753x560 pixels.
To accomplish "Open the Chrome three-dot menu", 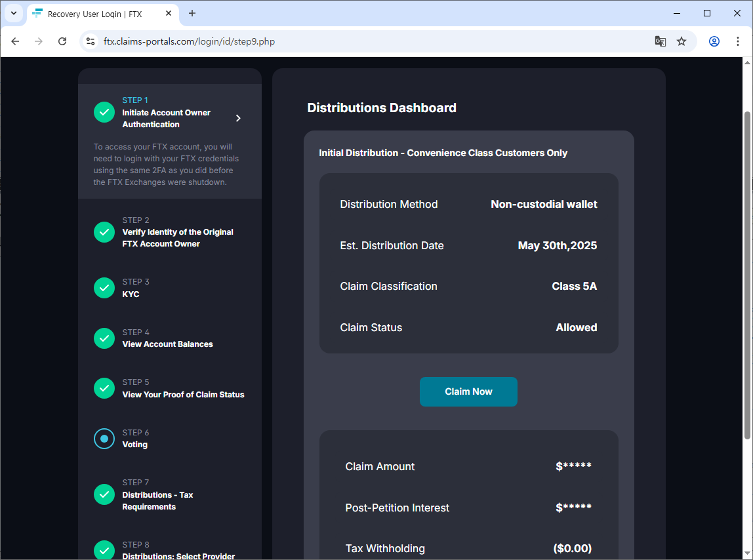I will [738, 41].
